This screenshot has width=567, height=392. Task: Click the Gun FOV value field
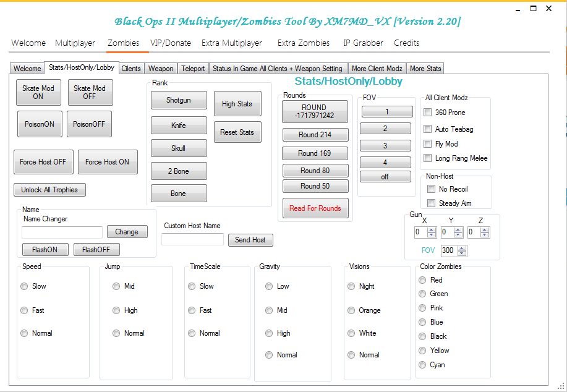coord(449,250)
